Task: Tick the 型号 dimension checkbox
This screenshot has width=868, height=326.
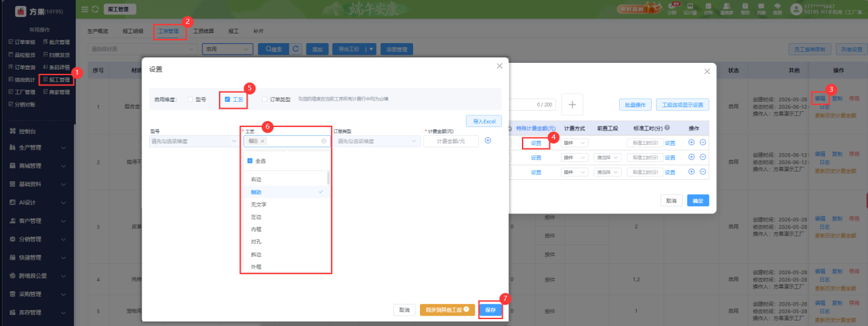Action: pyautogui.click(x=190, y=99)
